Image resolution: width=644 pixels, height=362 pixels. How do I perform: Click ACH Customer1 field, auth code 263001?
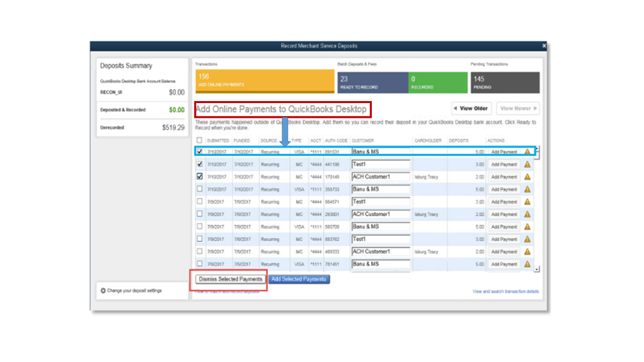pos(381,214)
